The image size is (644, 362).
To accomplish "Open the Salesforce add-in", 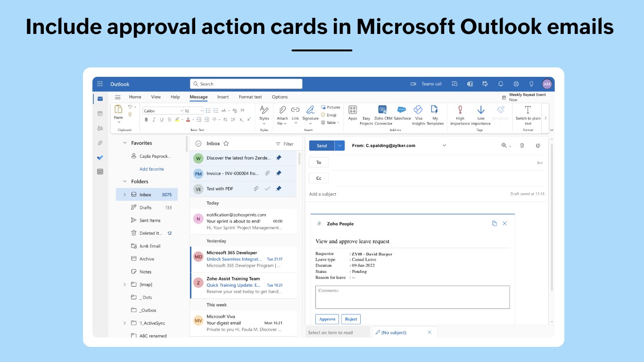I will tap(402, 113).
